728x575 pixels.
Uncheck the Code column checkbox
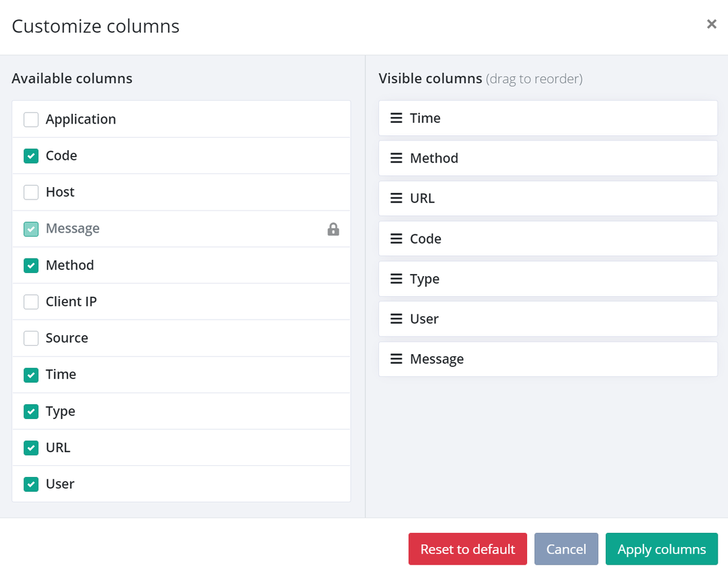pos(31,156)
